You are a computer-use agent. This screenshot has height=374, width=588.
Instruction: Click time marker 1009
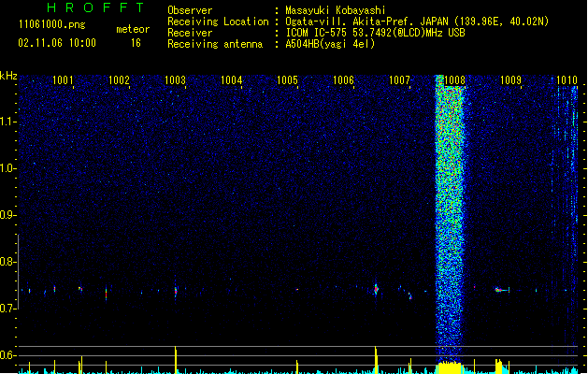pos(510,80)
